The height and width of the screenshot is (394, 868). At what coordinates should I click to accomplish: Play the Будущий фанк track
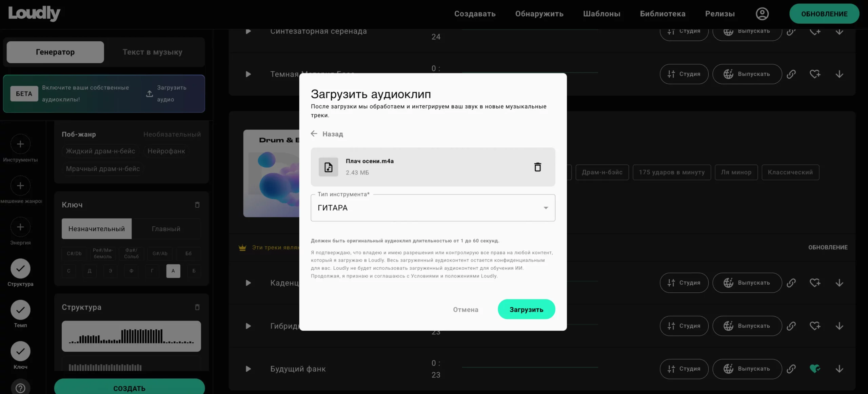tap(248, 369)
